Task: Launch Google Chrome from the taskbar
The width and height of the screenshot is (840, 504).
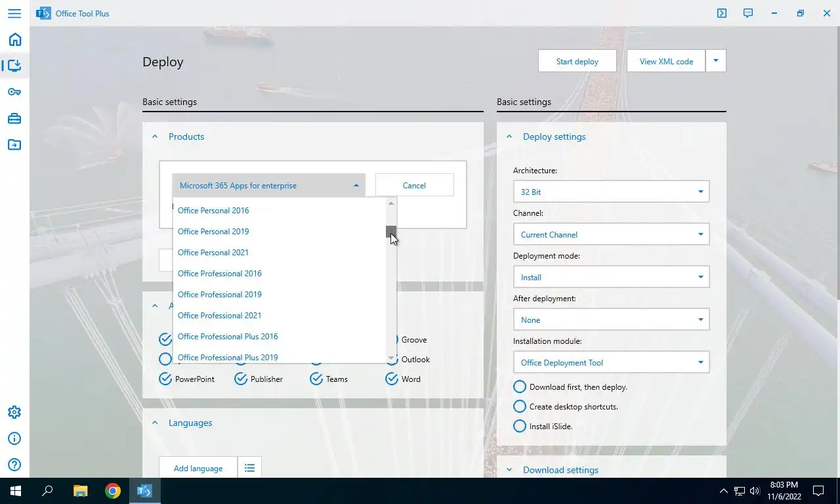Action: click(113, 491)
